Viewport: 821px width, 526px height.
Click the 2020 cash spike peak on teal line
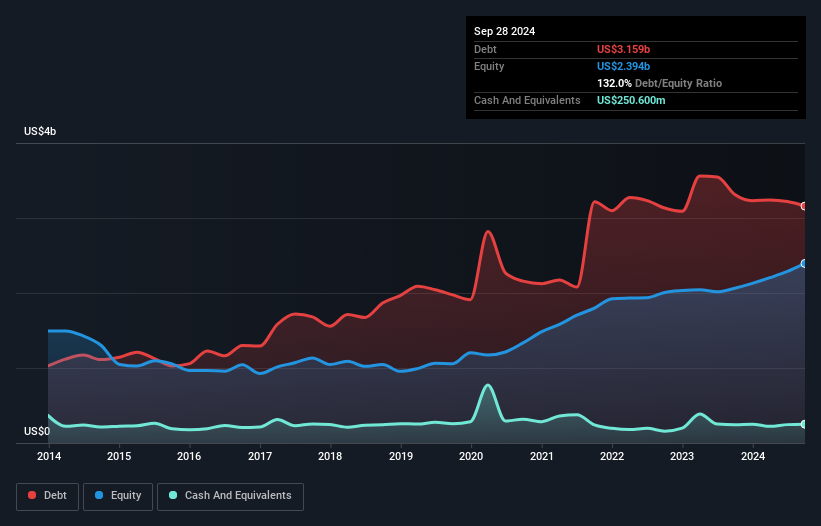(x=488, y=386)
